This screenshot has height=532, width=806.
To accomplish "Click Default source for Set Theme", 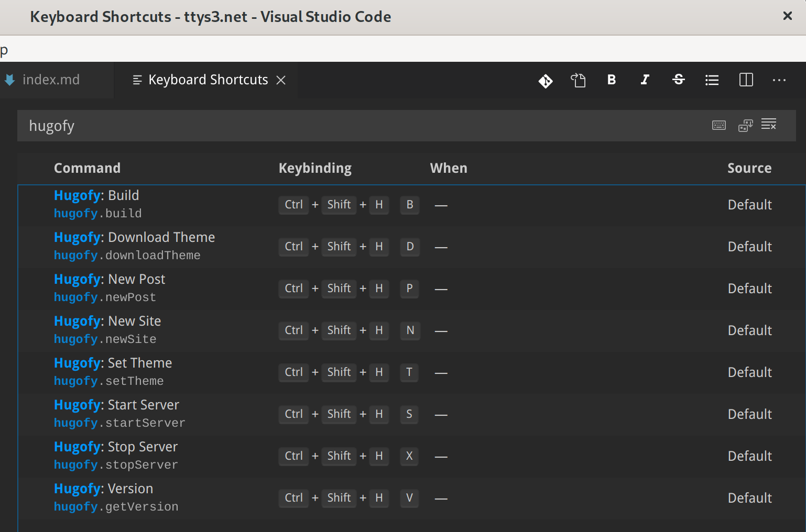I will point(749,372).
